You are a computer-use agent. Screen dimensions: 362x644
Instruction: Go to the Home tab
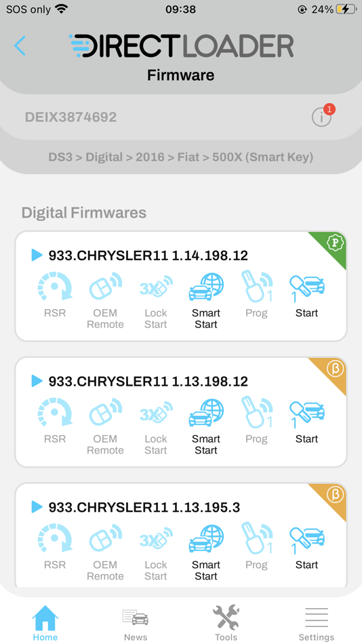(45, 622)
